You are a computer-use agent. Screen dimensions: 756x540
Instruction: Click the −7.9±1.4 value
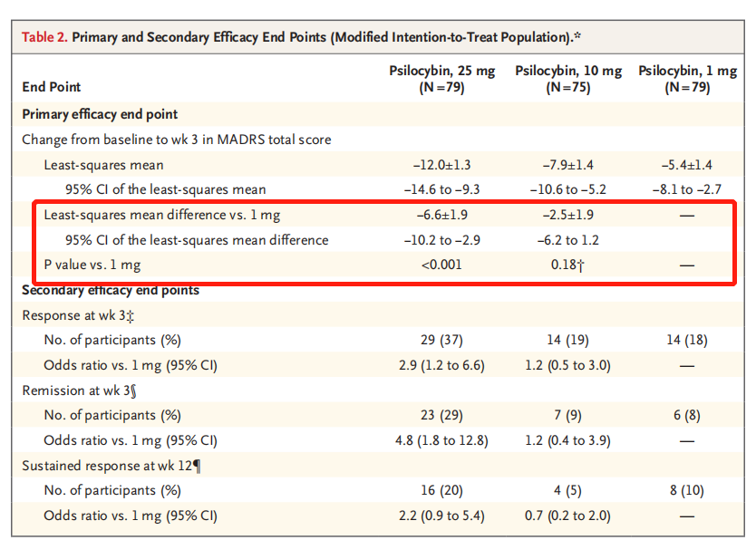point(567,165)
